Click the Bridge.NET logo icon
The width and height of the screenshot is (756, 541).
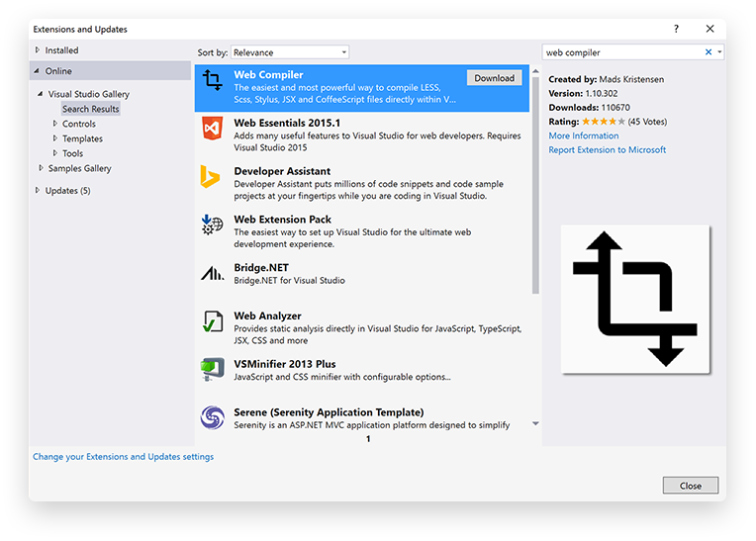point(212,273)
